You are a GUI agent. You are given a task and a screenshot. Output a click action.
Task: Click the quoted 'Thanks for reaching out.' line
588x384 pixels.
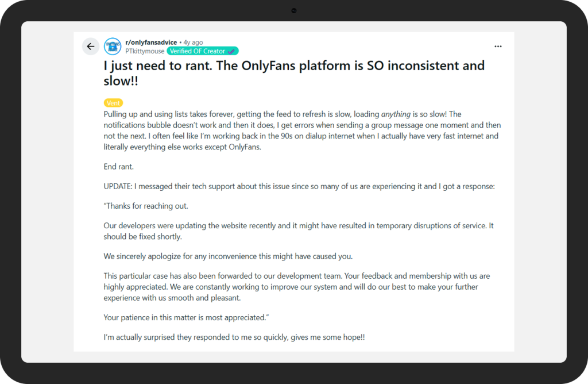click(146, 206)
